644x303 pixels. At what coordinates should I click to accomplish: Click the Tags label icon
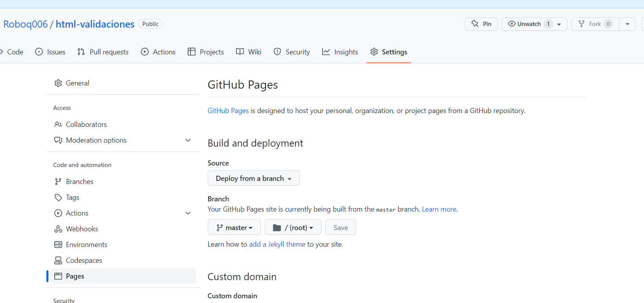58,197
